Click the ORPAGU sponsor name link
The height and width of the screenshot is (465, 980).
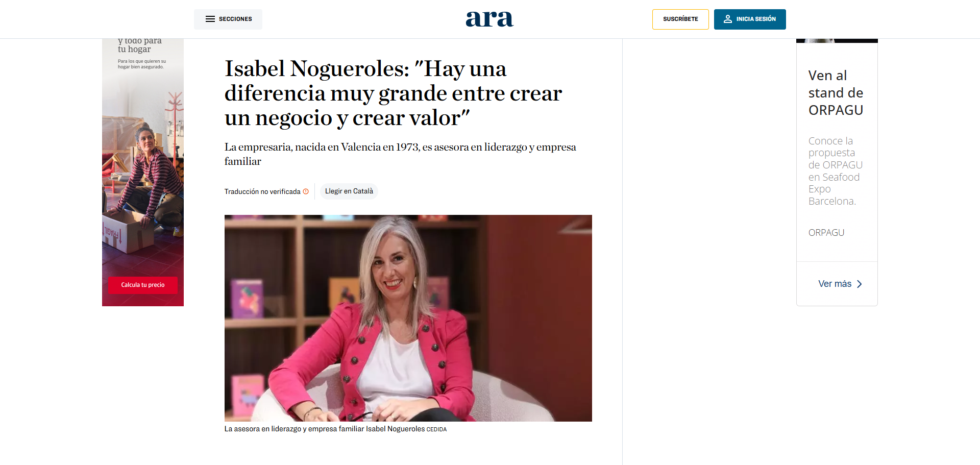point(826,233)
